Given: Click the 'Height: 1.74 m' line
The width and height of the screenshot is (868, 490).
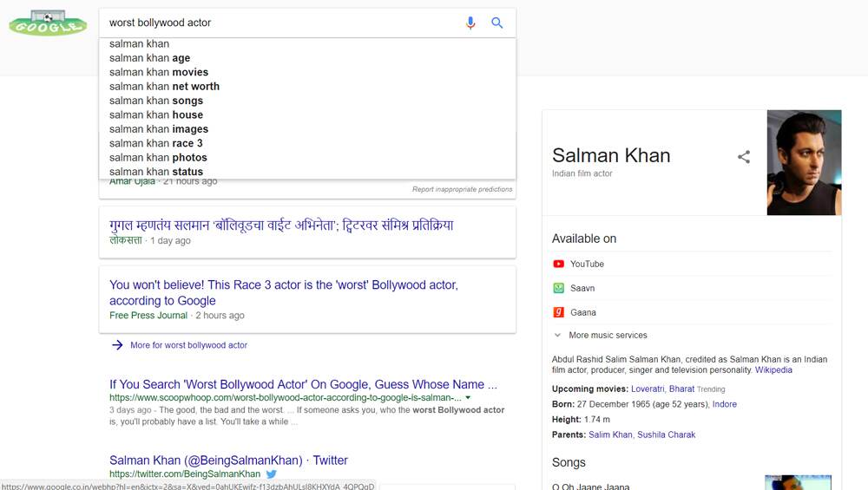Looking at the screenshot, I should 581,419.
